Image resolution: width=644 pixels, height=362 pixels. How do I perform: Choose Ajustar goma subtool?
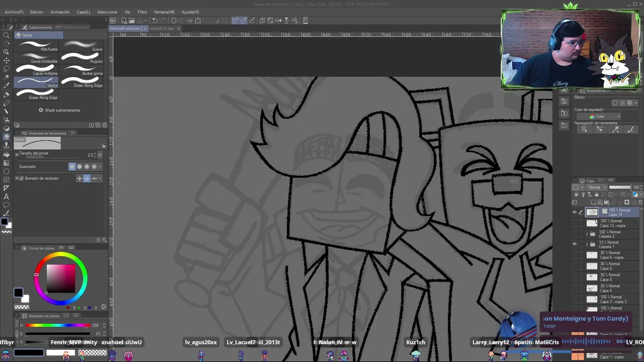[x=82, y=70]
